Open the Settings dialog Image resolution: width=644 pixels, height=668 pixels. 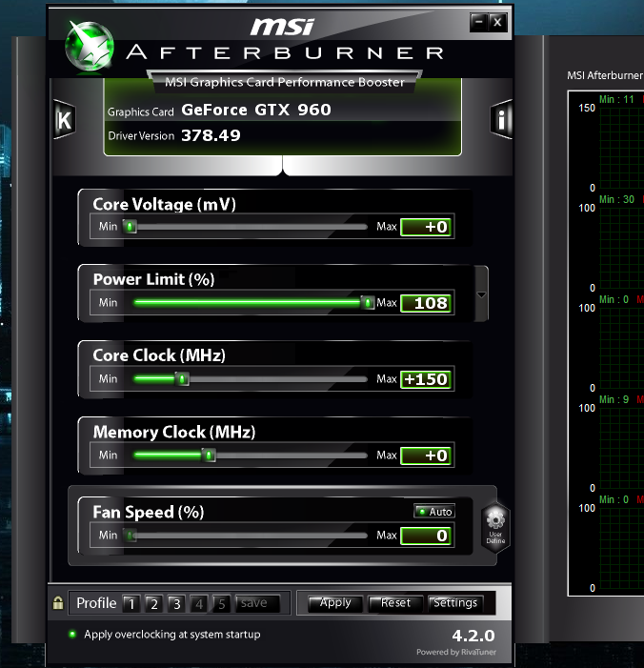point(455,603)
